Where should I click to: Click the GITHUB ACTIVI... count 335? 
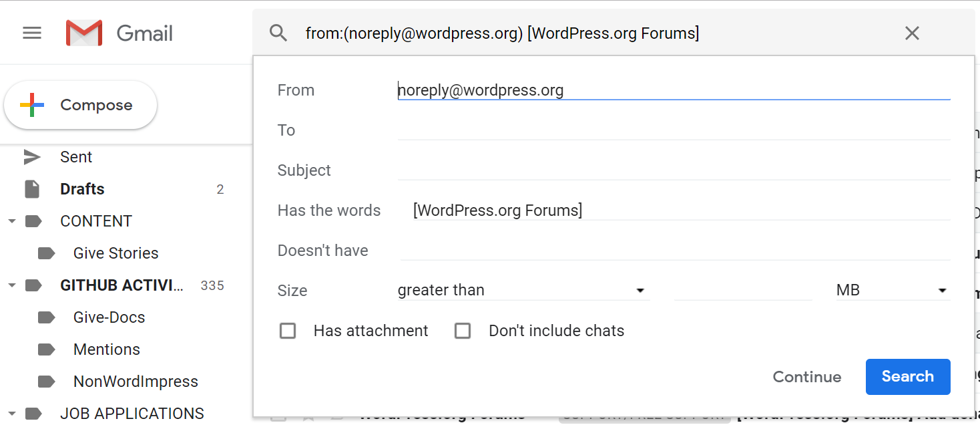click(x=212, y=285)
